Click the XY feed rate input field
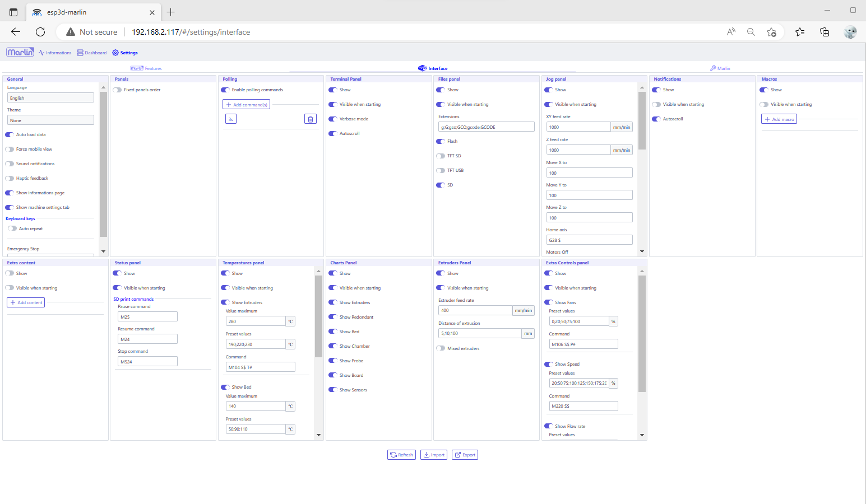The height and width of the screenshot is (504, 866). 578,127
